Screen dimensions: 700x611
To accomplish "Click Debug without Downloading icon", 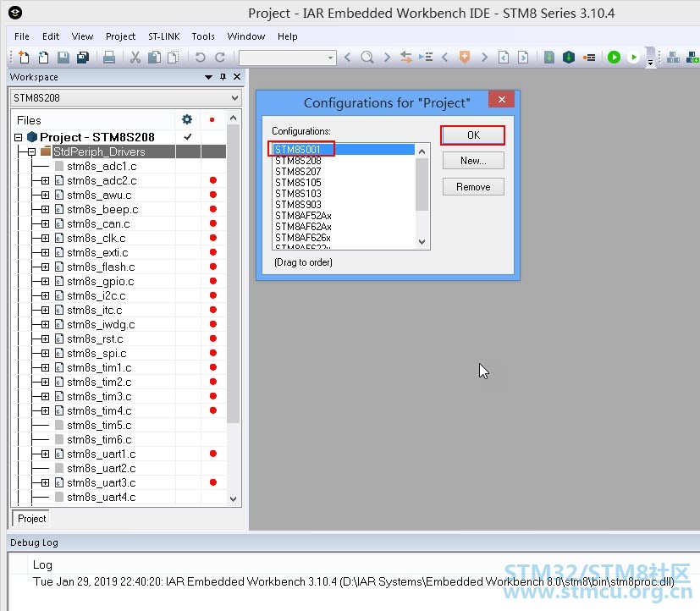I will (x=633, y=58).
